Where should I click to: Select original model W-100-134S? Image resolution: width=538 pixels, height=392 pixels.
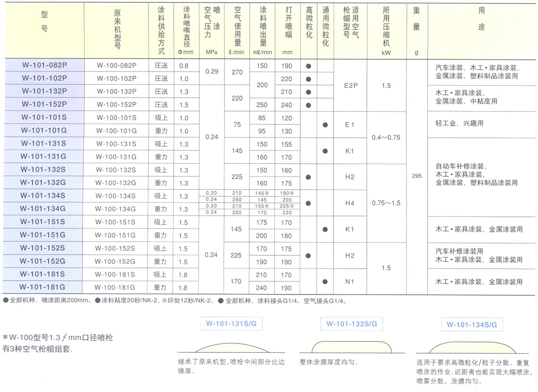click(x=115, y=195)
